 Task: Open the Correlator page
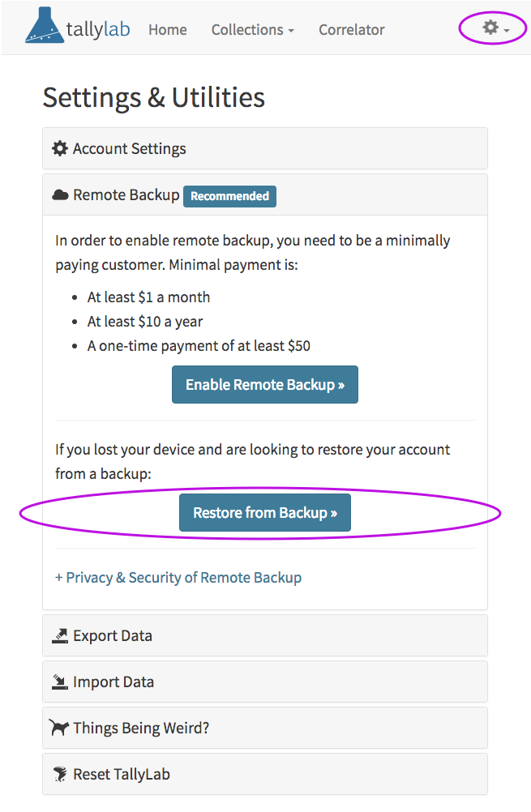coord(352,30)
